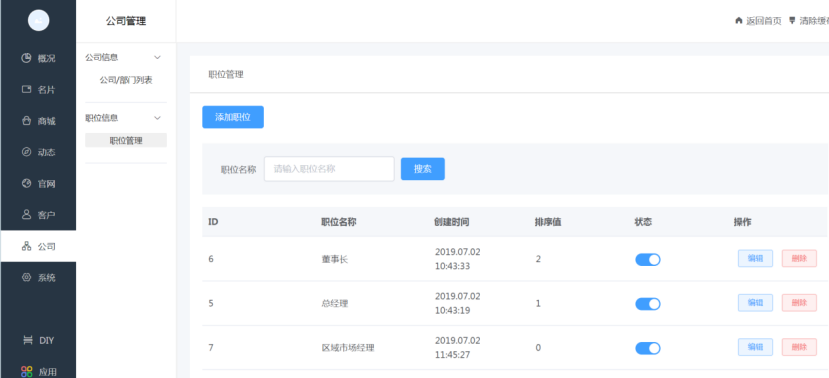829x378 pixels.
Task: Click the 操作 column header
Action: 742,222
